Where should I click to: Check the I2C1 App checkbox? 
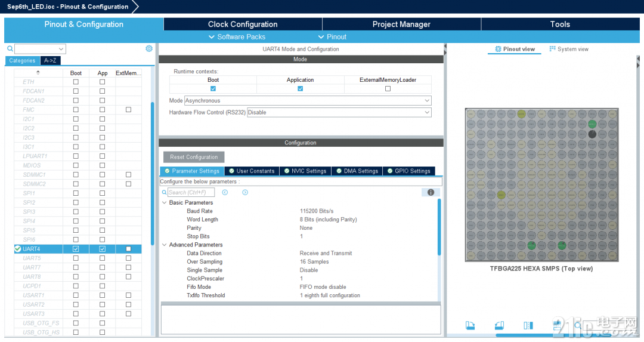tap(103, 119)
